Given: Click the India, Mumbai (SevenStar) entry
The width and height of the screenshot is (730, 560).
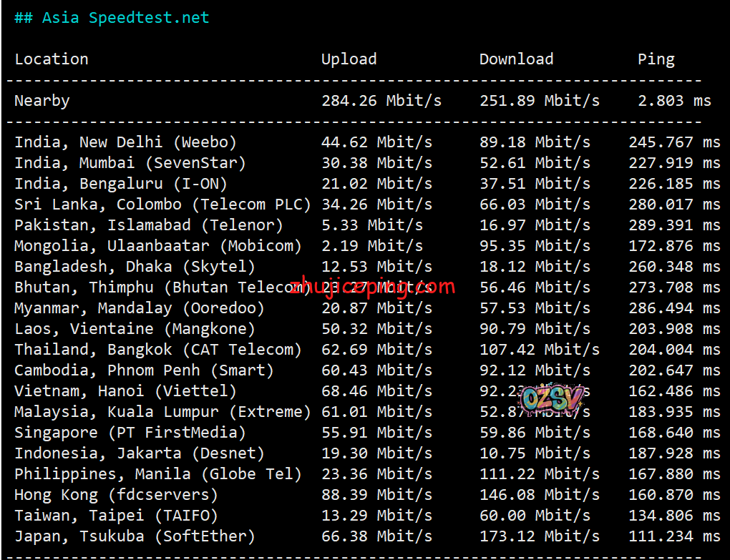Looking at the screenshot, I should click(130, 163).
